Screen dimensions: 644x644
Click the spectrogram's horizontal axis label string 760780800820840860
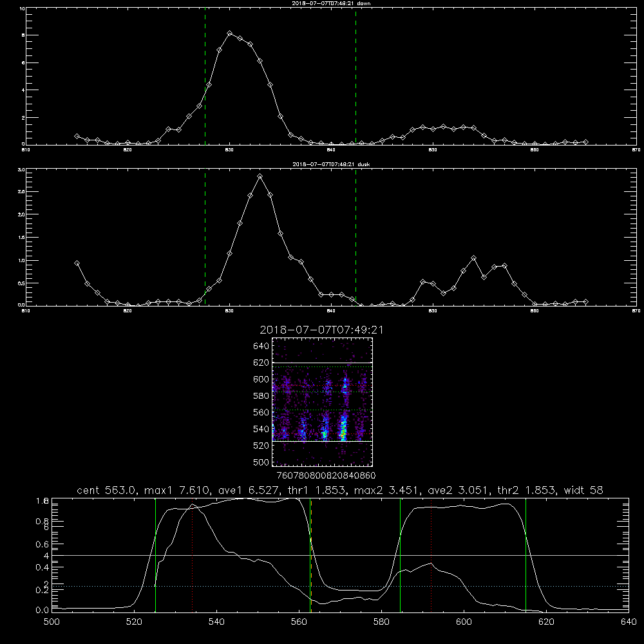point(326,475)
